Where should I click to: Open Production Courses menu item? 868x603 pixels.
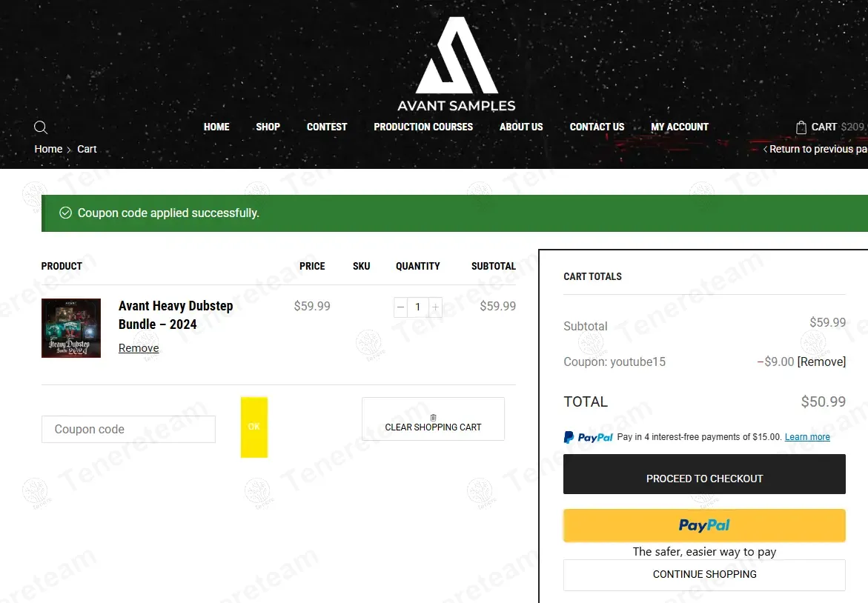click(x=423, y=127)
